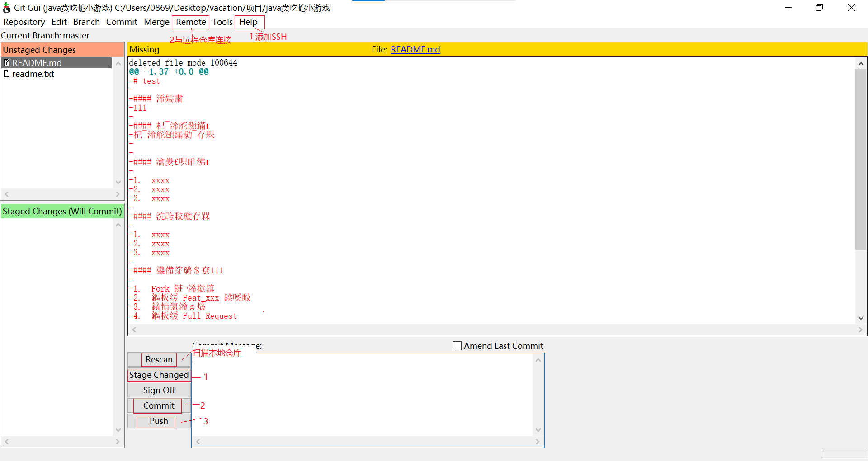This screenshot has height=461, width=868.
Task: Click the Push button
Action: click(159, 421)
